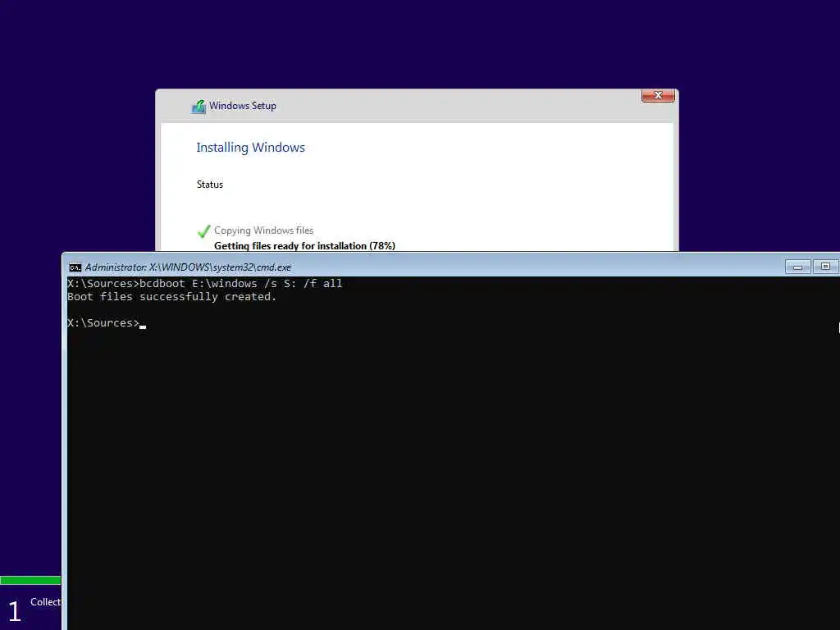Click the 'Status' label in Setup

[x=209, y=185]
